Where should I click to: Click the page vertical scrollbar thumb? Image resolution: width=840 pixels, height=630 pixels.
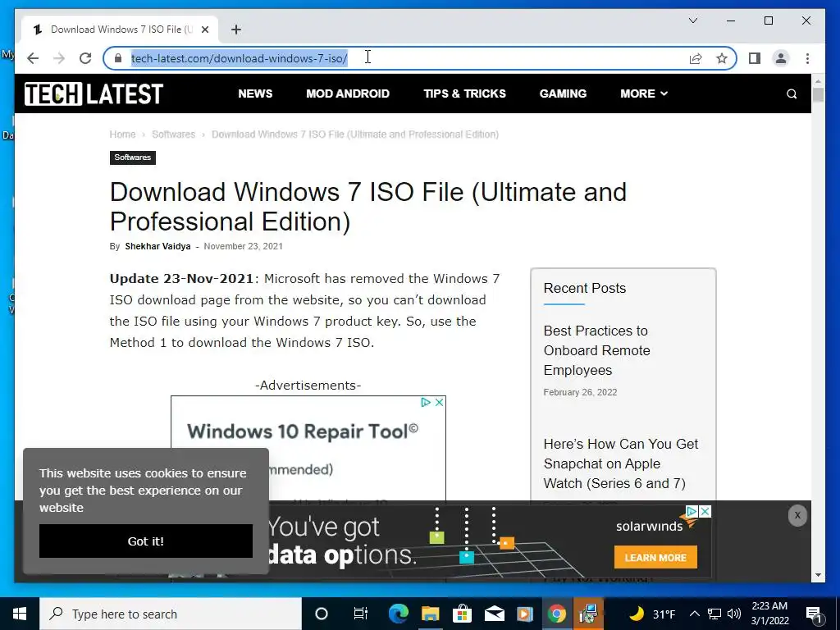818,95
